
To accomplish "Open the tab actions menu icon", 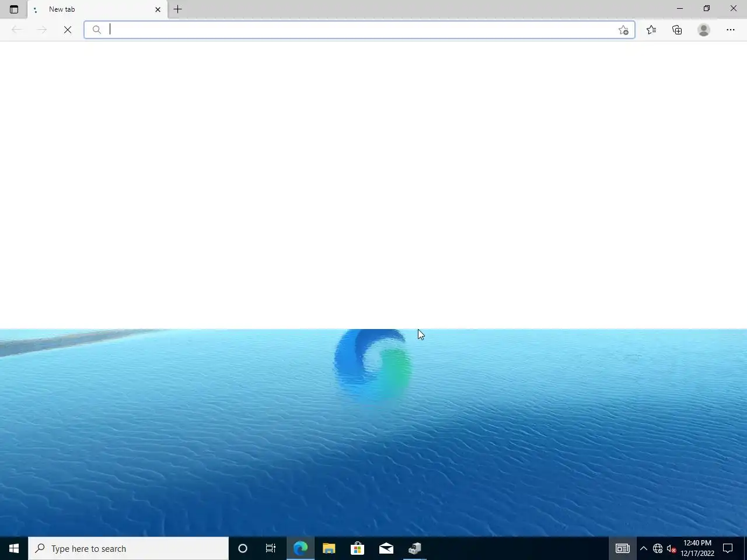I will click(x=14, y=9).
